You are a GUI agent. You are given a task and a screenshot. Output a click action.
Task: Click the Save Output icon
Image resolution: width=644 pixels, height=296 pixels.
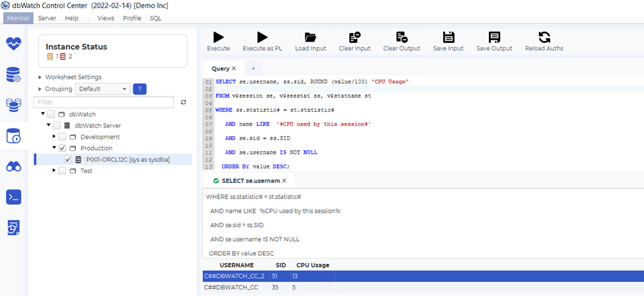coord(494,38)
